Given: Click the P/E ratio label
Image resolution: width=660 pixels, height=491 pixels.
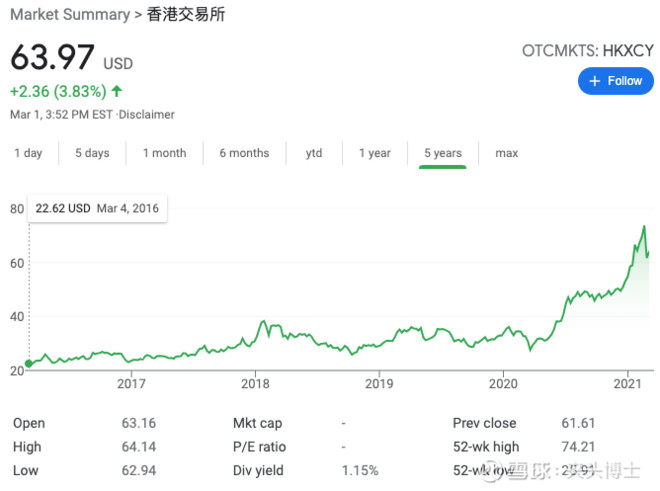Looking at the screenshot, I should [259, 446].
